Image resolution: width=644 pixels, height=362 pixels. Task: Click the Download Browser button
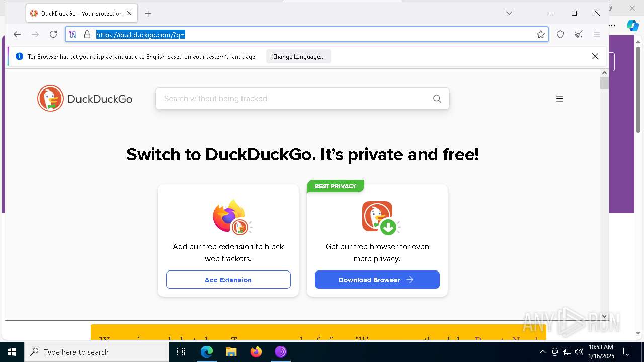coord(377,280)
